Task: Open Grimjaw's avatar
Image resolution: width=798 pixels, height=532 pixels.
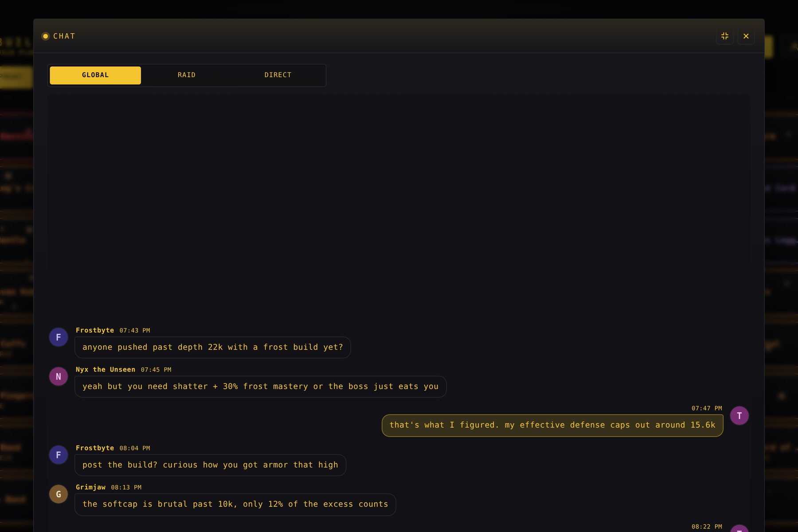Action: (x=59, y=494)
